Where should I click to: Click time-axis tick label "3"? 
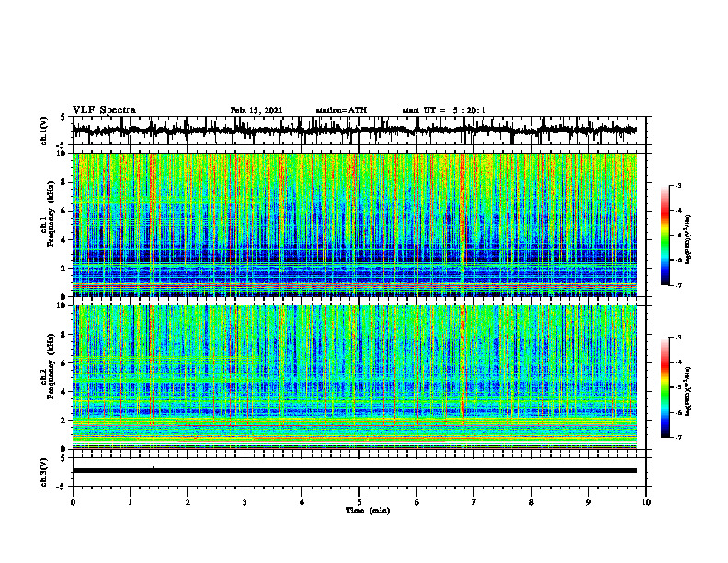(245, 502)
